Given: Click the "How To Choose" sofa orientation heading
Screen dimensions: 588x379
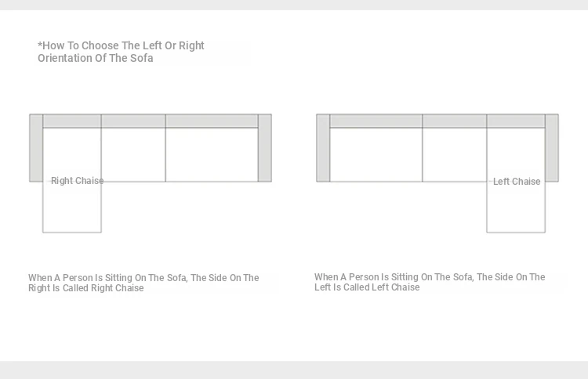Looking at the screenshot, I should [121, 52].
